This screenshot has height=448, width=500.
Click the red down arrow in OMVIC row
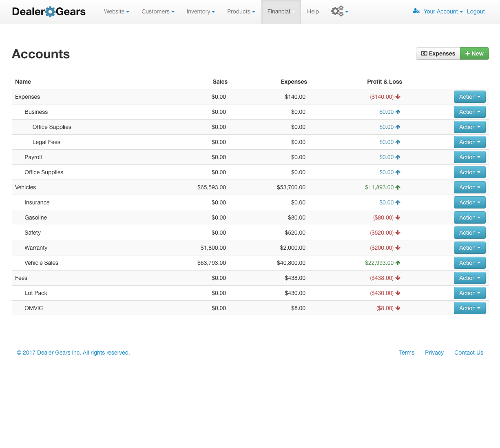tap(398, 308)
